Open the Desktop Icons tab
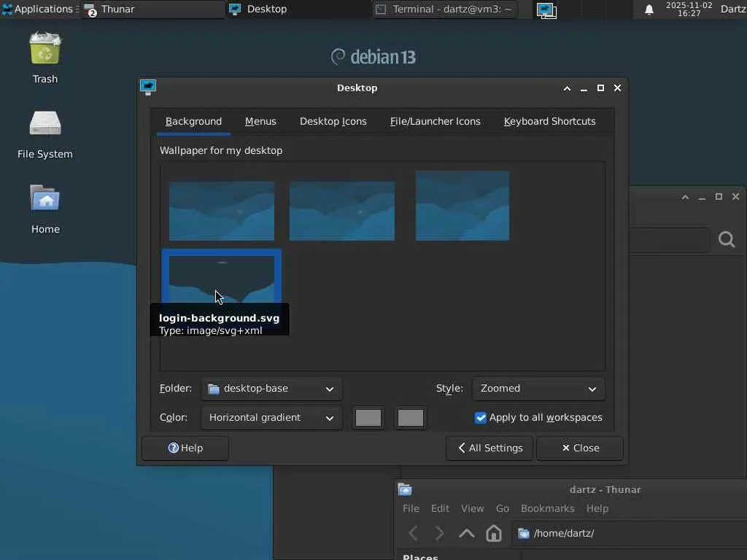Viewport: 747px width, 560px height. (333, 122)
